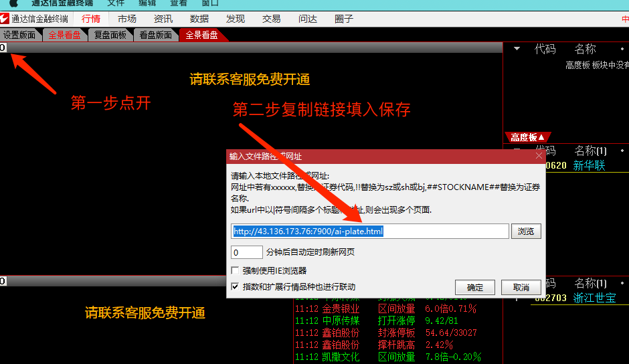Click the 取消 button

tap(521, 287)
